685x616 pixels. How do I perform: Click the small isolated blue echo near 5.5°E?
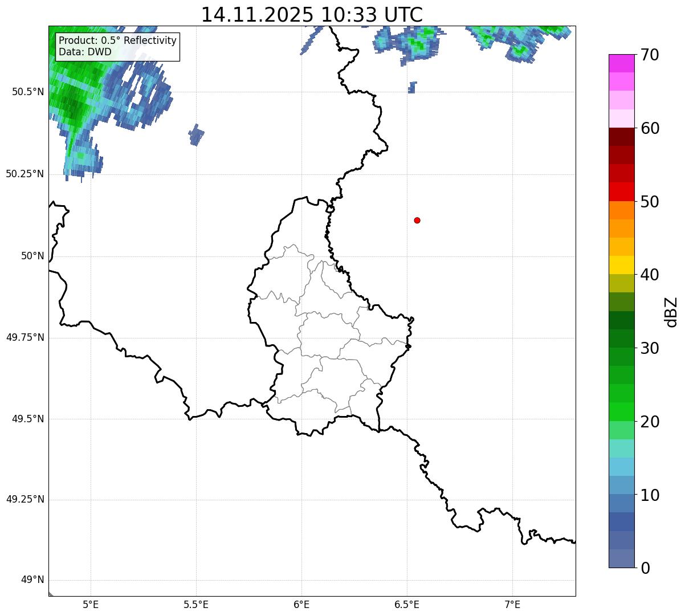point(196,135)
